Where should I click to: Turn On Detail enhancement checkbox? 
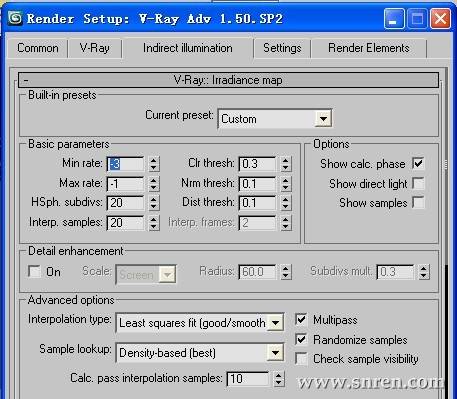click(x=34, y=271)
